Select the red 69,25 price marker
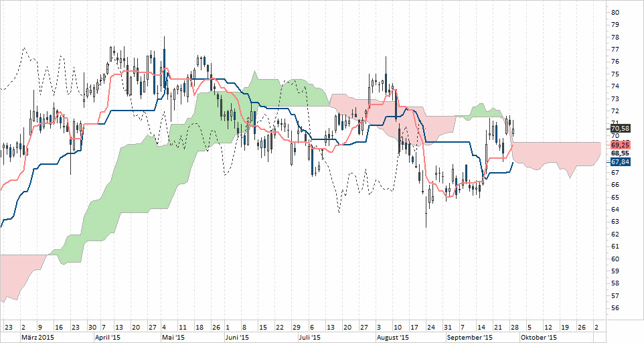The image size is (644, 343). 620,144
